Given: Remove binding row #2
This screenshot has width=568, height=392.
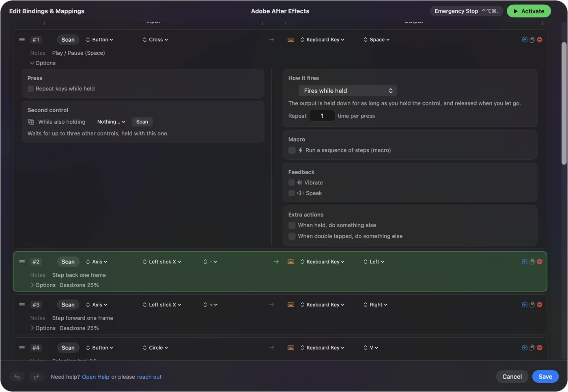Looking at the screenshot, I should (540, 262).
